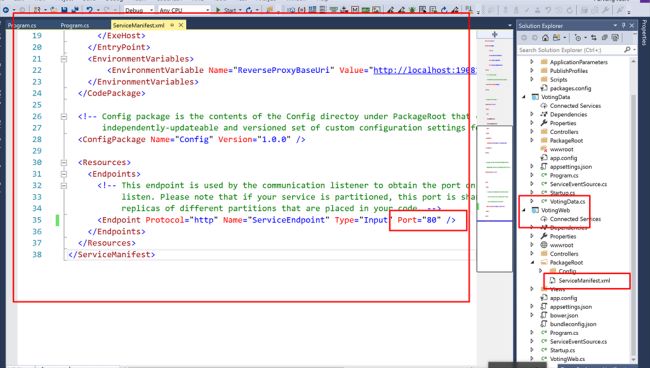
Task: Open the Solution Explorer window options dropdown
Action: tap(615, 25)
